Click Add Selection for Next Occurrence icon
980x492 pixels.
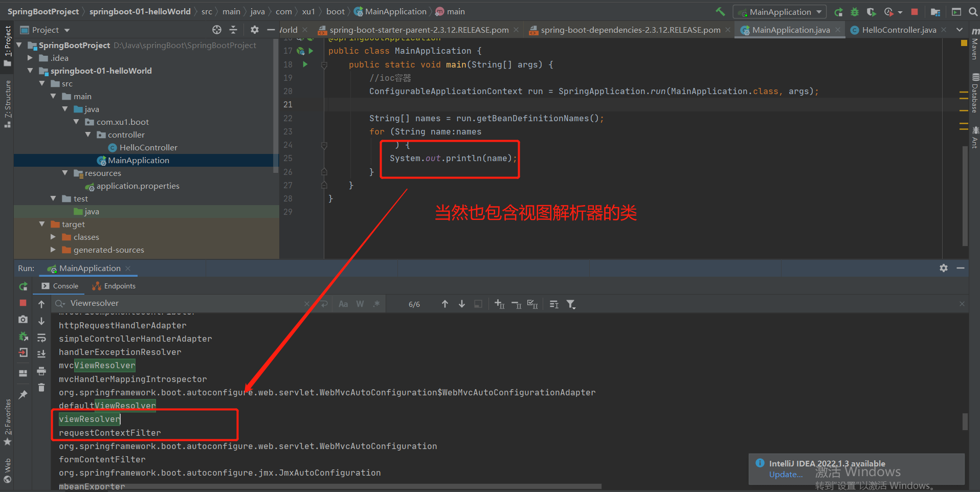(500, 304)
